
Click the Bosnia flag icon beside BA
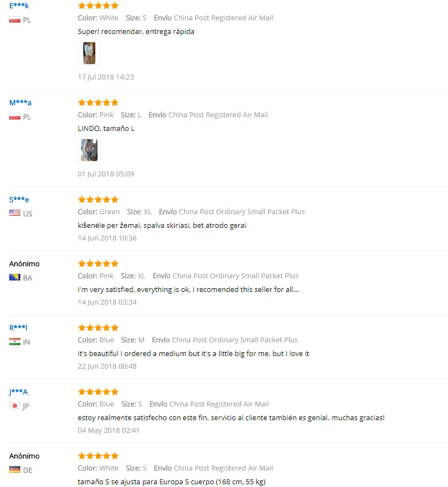tap(15, 277)
